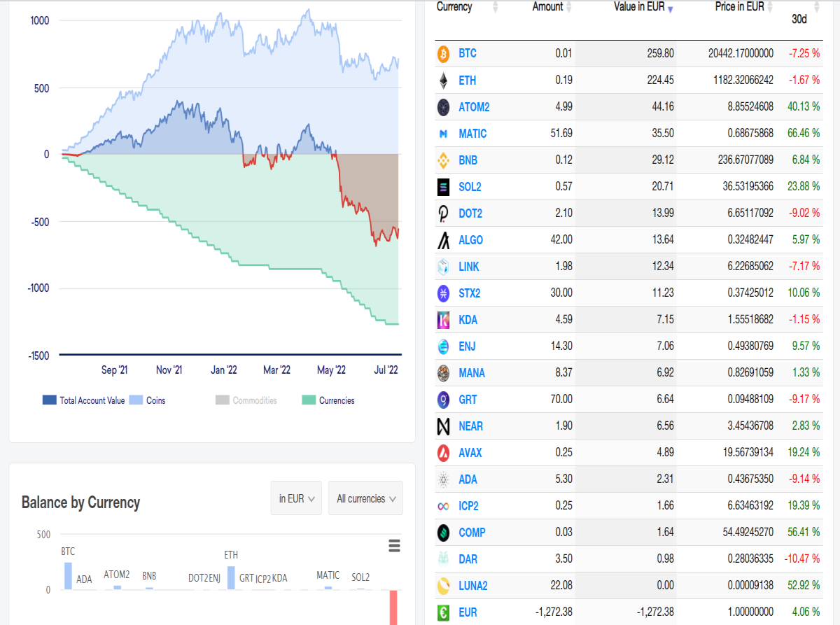Sort table by 30d change column
Screen dimensions: 840x625
click(x=800, y=19)
